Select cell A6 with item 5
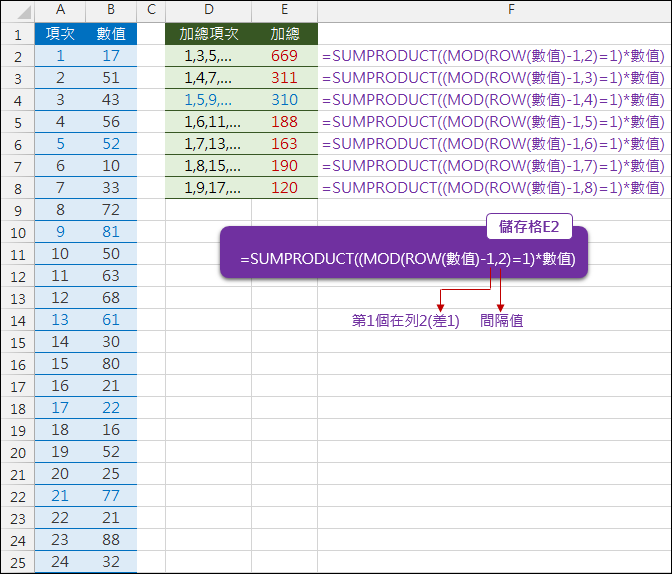This screenshot has width=672, height=574. (60, 144)
